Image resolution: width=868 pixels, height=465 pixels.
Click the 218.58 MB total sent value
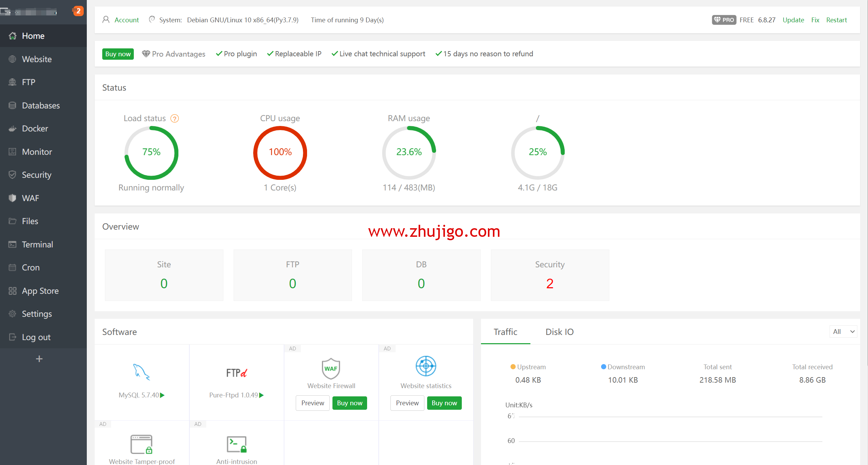pyautogui.click(x=718, y=380)
